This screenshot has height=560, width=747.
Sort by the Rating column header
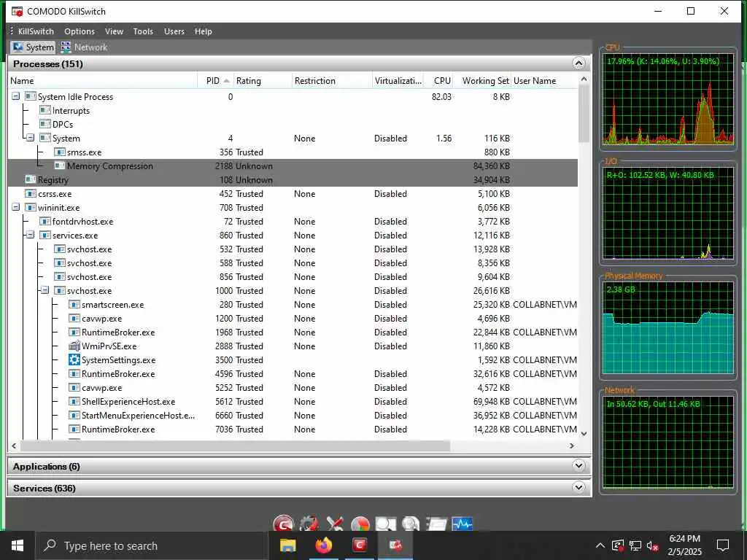coord(263,81)
